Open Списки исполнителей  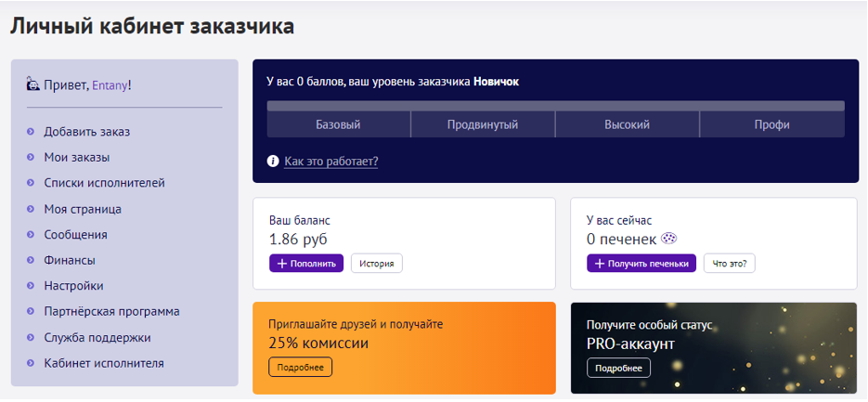tap(105, 183)
